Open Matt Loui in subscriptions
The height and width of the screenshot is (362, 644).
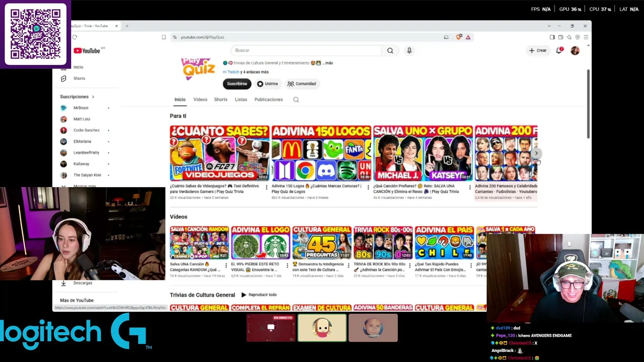tap(82, 119)
